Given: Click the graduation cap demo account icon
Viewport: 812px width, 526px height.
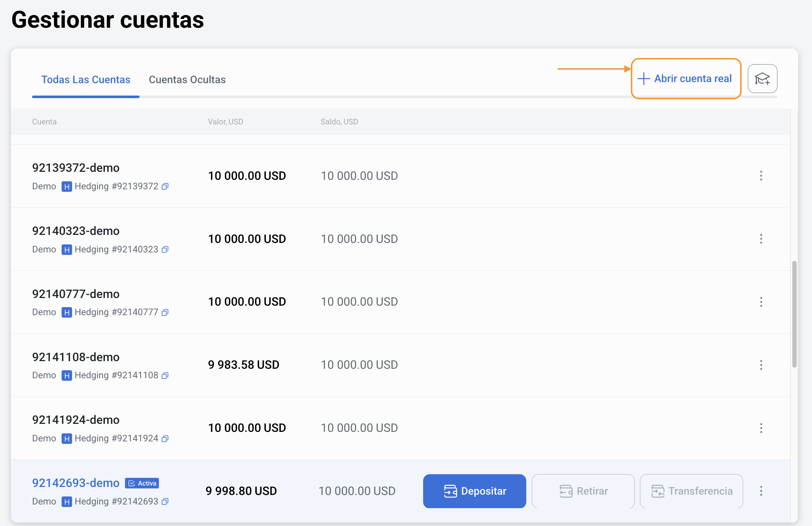Looking at the screenshot, I should (x=762, y=79).
